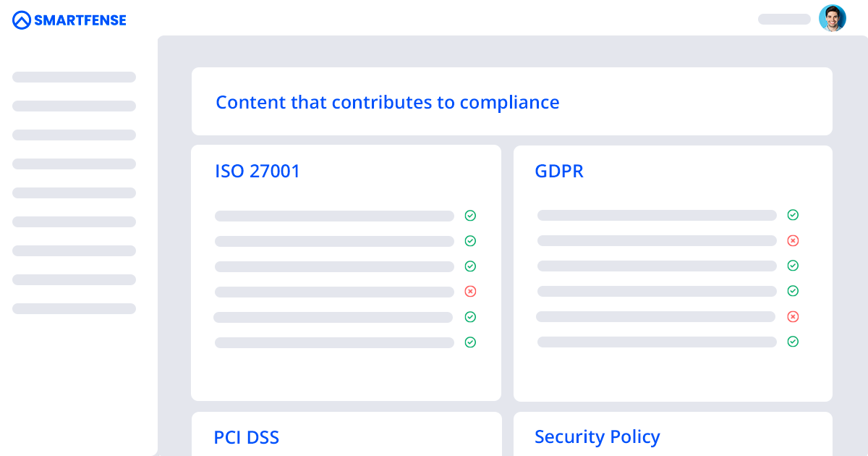Click last green check icon in ISO 27001

tap(470, 342)
